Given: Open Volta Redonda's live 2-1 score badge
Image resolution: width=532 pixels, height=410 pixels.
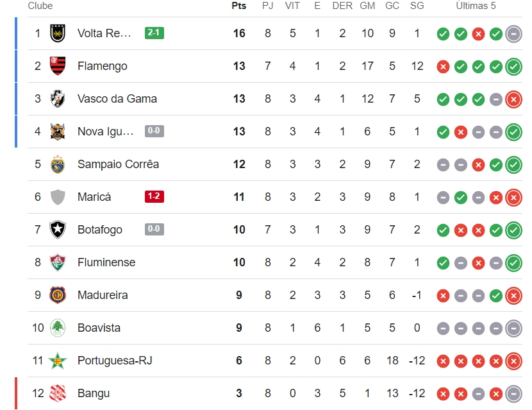Looking at the screenshot, I should click(x=154, y=33).
